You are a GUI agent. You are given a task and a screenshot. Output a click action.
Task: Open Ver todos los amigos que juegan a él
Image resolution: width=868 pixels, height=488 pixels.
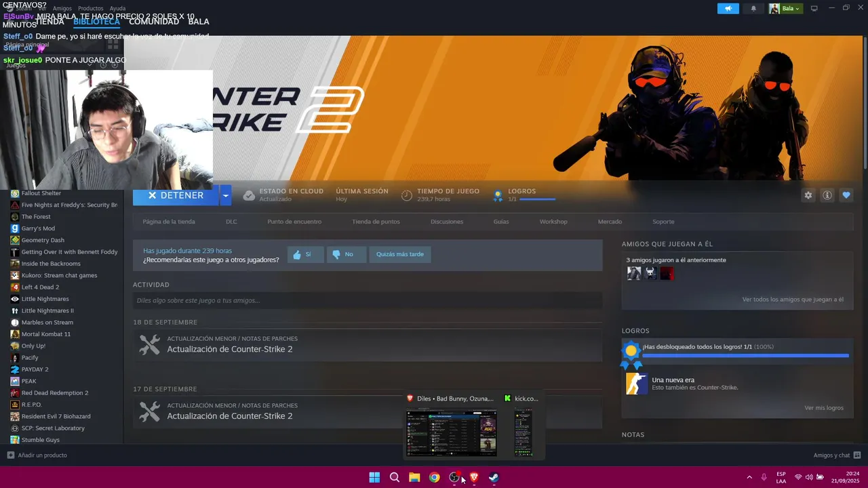coord(793,300)
